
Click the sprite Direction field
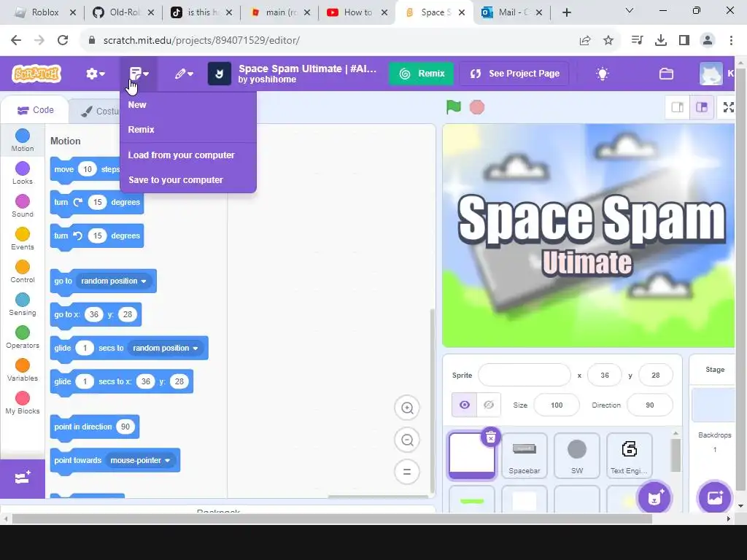(x=650, y=405)
